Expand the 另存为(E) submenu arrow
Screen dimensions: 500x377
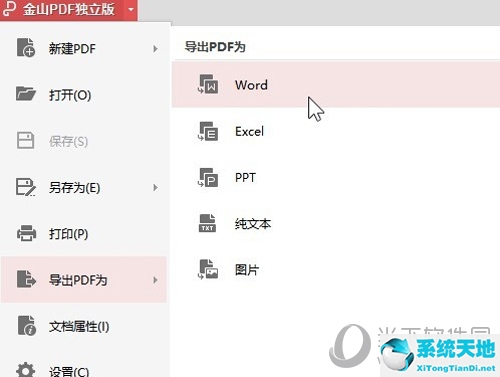click(x=155, y=188)
